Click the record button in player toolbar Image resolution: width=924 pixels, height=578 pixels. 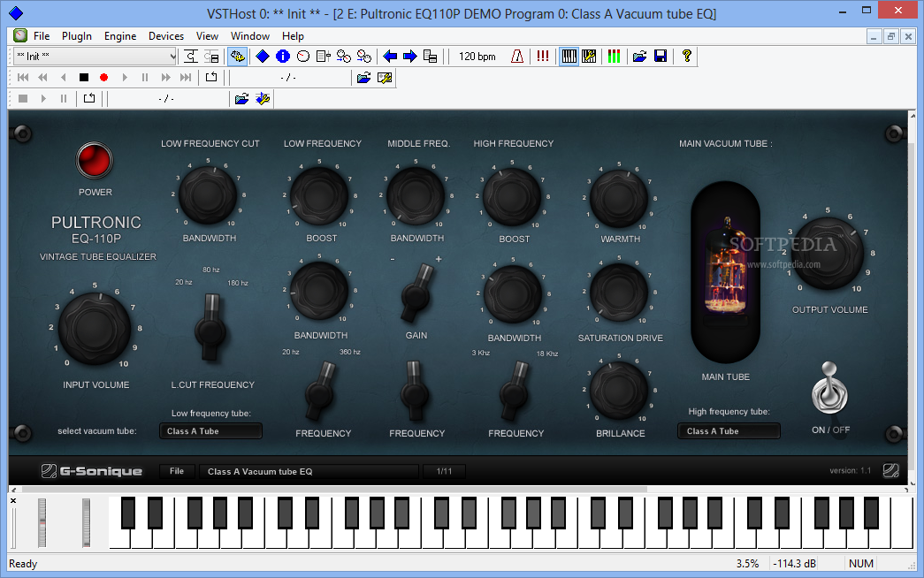point(104,77)
